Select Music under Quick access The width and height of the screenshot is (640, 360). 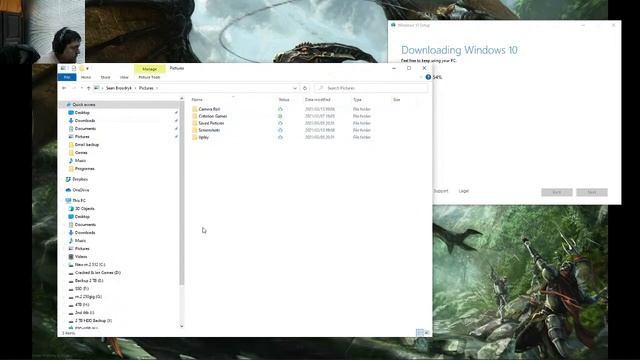tap(80, 160)
